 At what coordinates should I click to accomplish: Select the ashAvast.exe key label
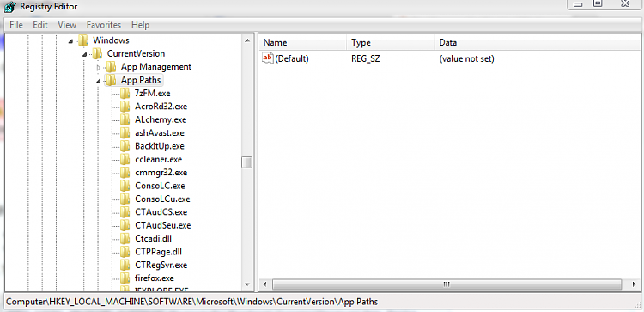[x=160, y=132]
